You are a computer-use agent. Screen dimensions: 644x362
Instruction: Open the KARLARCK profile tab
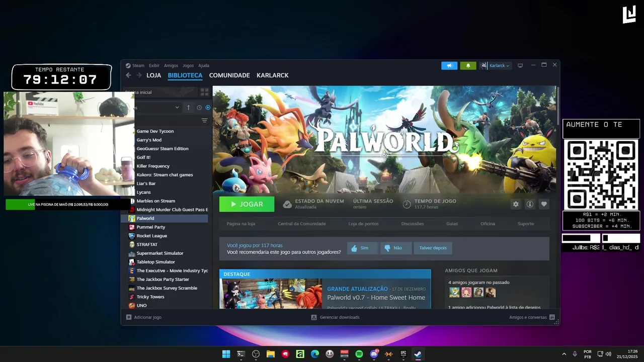(x=273, y=75)
